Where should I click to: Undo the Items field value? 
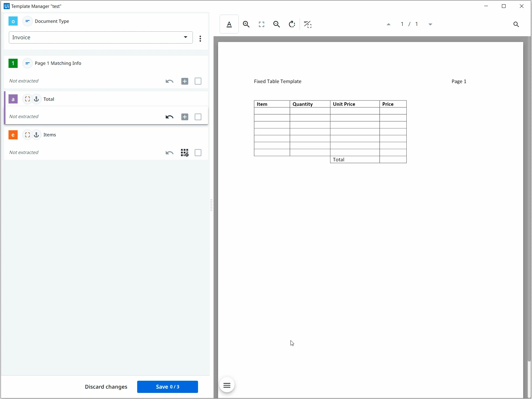point(169,153)
